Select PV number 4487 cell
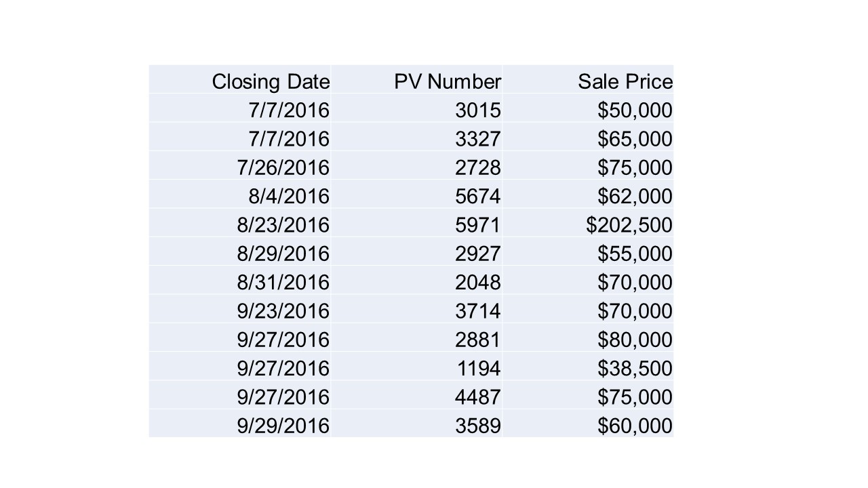Screen dimensions: 868x488 click(x=416, y=396)
